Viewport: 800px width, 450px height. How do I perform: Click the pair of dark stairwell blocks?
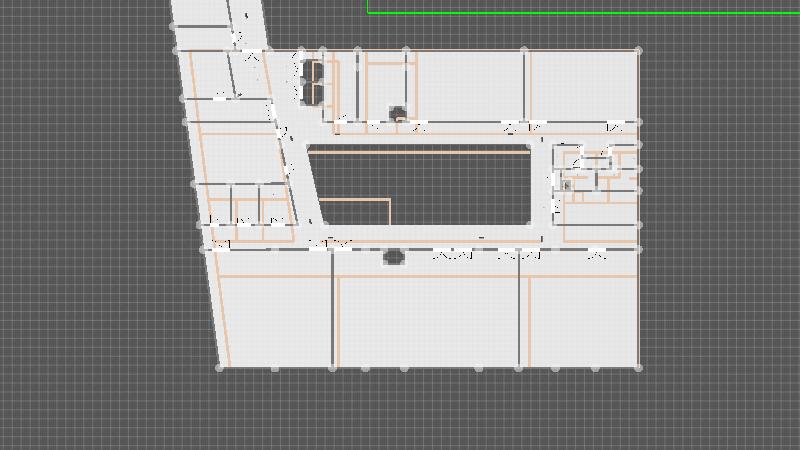point(313,82)
